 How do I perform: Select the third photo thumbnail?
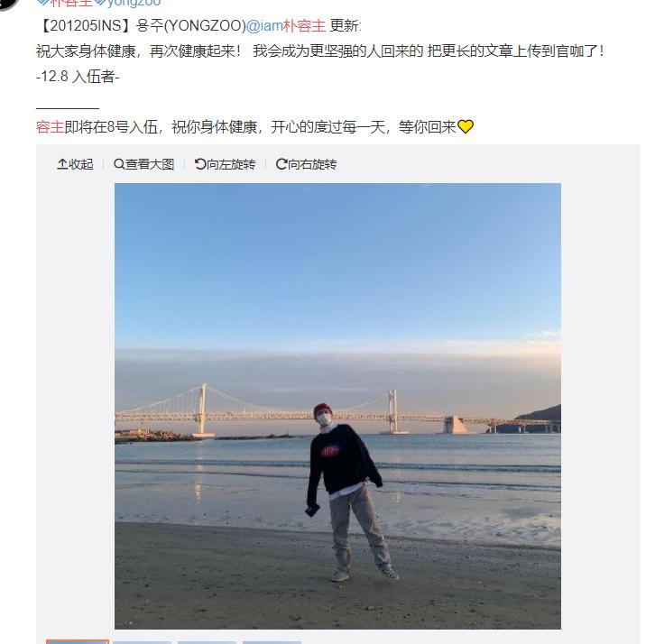click(207, 642)
